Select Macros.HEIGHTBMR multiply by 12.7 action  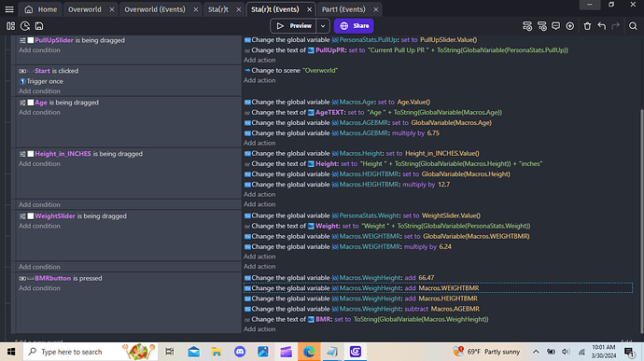(347, 185)
